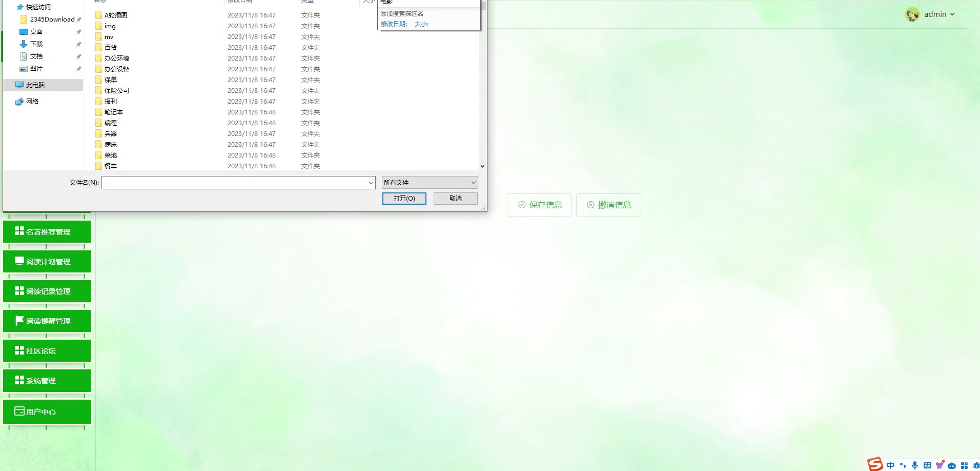The image size is (980, 471).
Task: Open 阅读记录管理 sidebar menu
Action: pyautogui.click(x=47, y=291)
